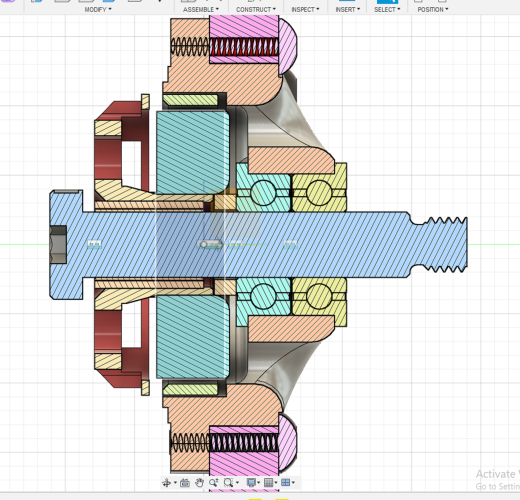This screenshot has height=500, width=520.
Task: Open the ASSEMBLE menu
Action: [201, 9]
